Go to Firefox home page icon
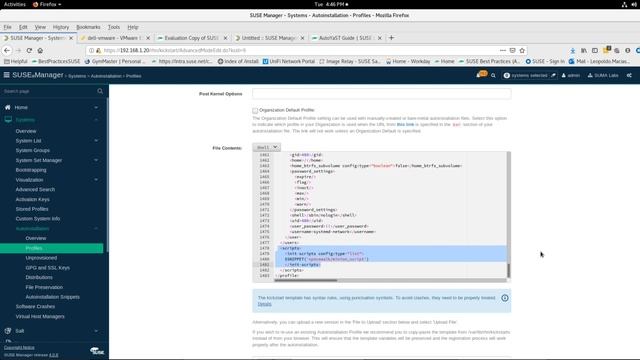This screenshot has width=640, height=360. click(x=40, y=50)
